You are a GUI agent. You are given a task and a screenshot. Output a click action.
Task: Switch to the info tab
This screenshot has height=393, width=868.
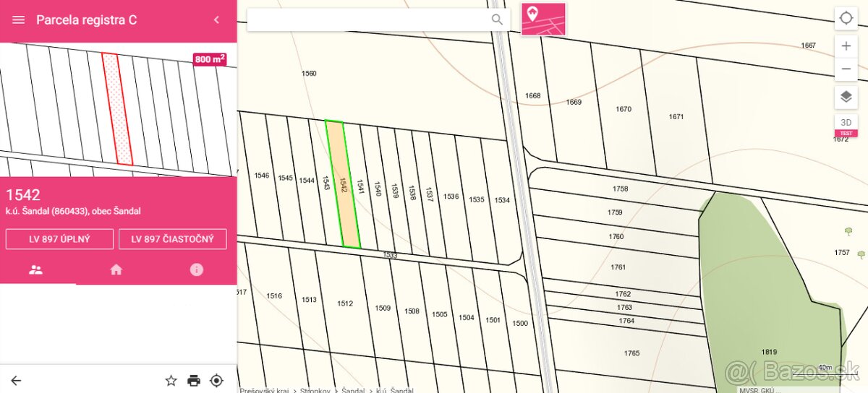pos(196,269)
